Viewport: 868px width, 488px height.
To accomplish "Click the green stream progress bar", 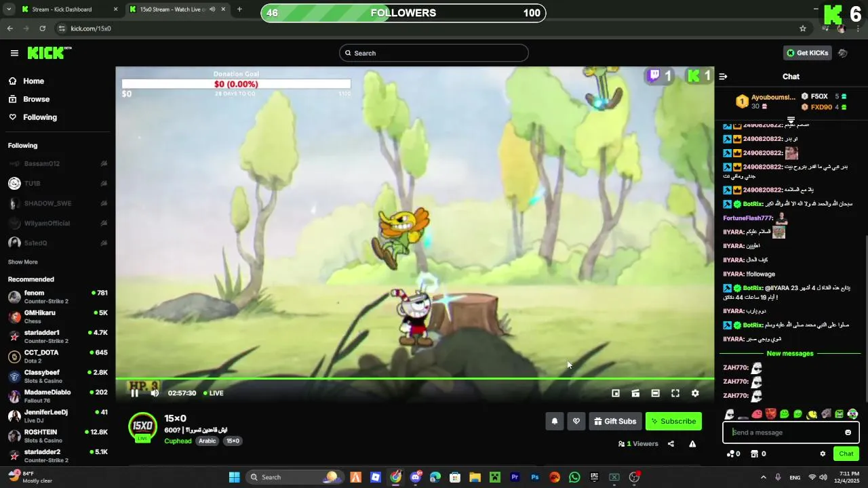I will tap(414, 378).
